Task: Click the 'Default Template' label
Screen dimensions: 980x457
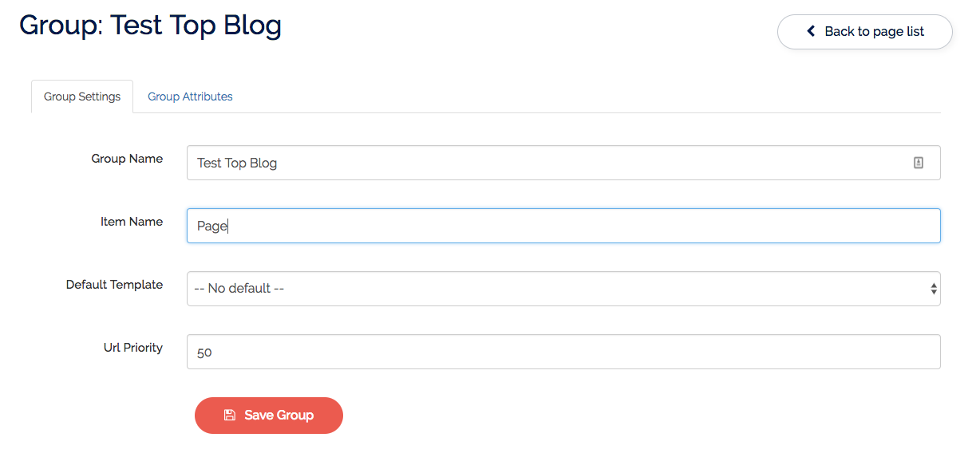Action: click(x=114, y=285)
